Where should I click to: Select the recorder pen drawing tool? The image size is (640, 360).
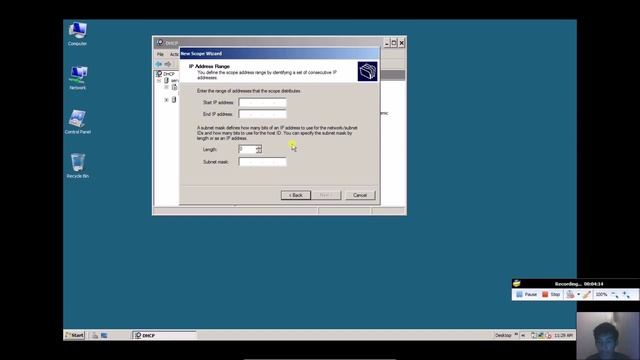click(x=587, y=294)
